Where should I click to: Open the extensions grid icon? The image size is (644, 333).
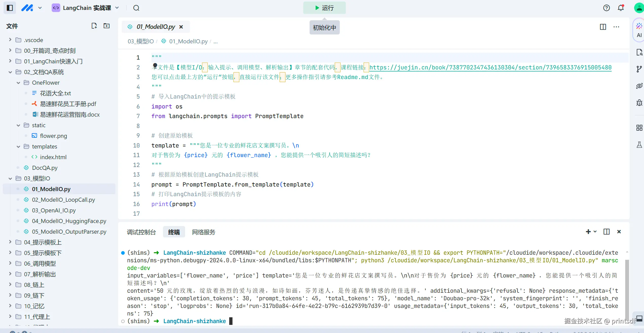[639, 128]
